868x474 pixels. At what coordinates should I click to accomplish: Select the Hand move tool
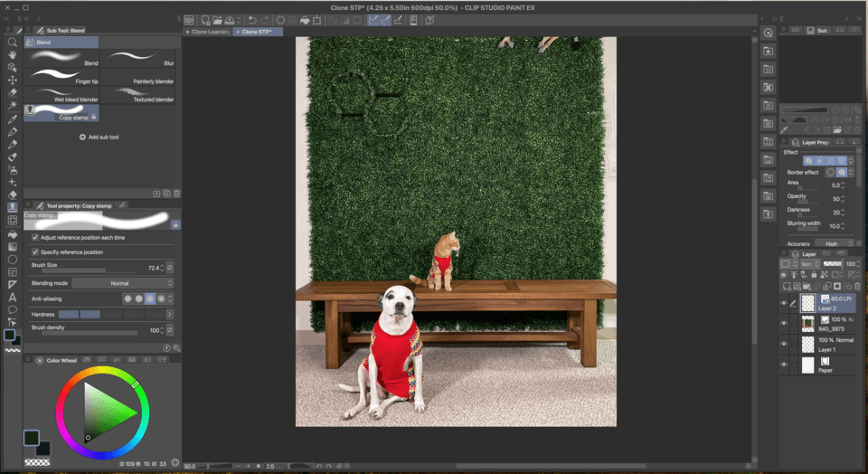click(x=13, y=54)
